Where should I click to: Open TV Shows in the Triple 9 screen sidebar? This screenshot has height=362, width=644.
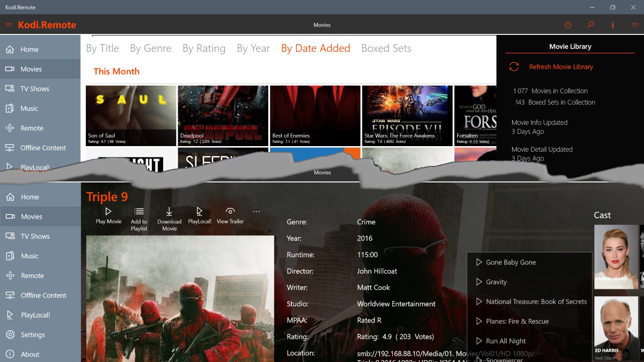[x=40, y=237]
